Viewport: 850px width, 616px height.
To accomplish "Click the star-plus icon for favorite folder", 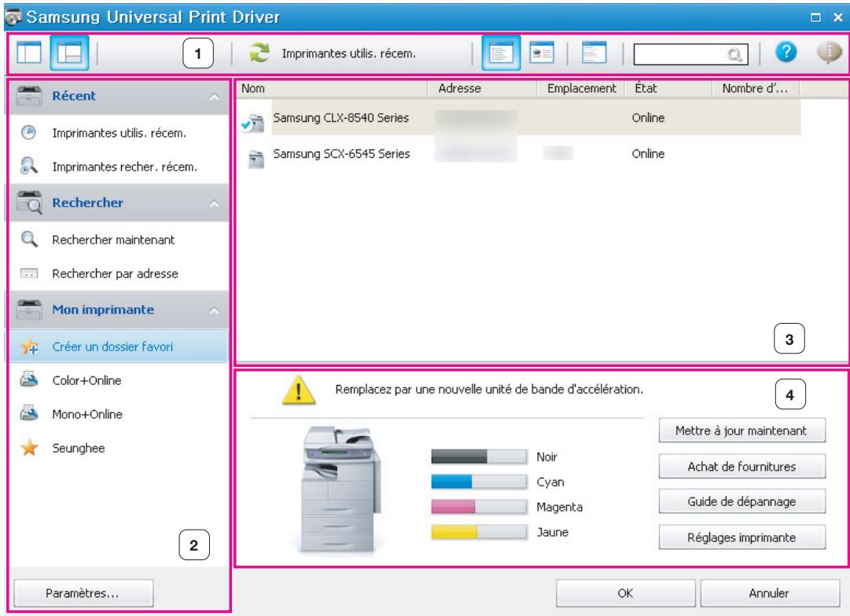I will [29, 346].
